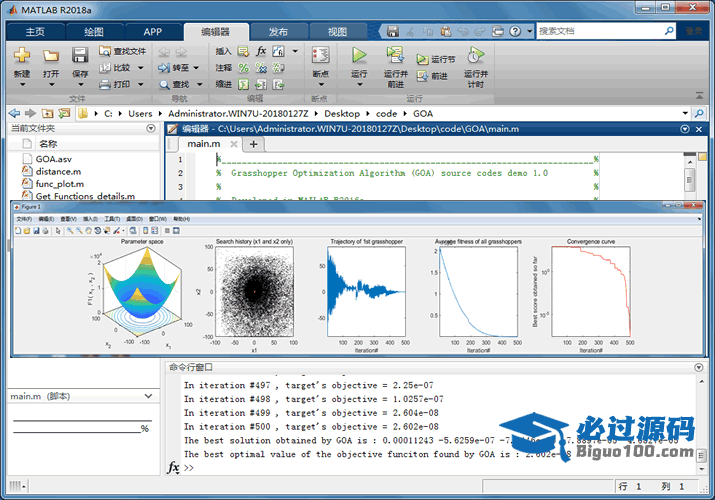Click the edit plot arrow tool in Figure 1
This screenshot has width=715, height=500.
(x=58, y=231)
